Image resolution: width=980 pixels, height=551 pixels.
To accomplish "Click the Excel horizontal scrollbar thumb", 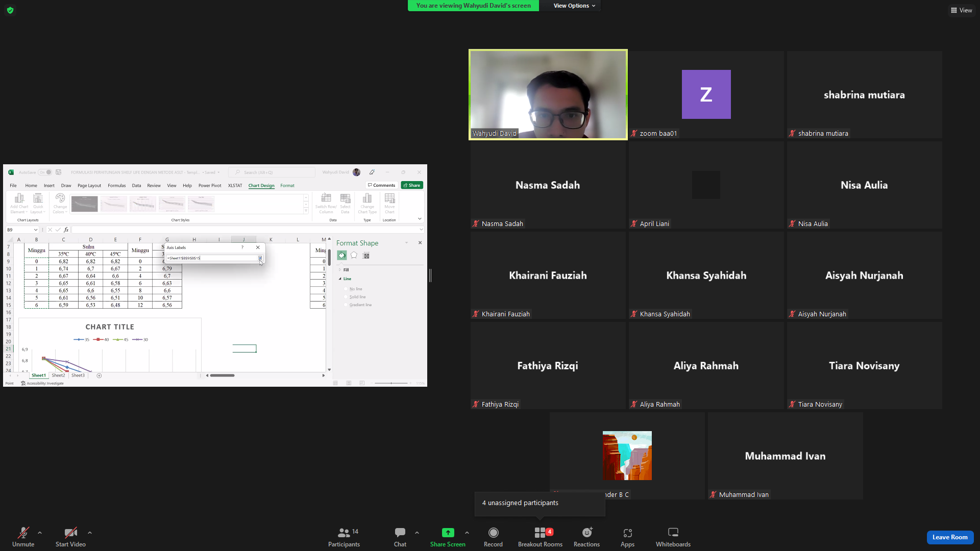I will point(223,375).
